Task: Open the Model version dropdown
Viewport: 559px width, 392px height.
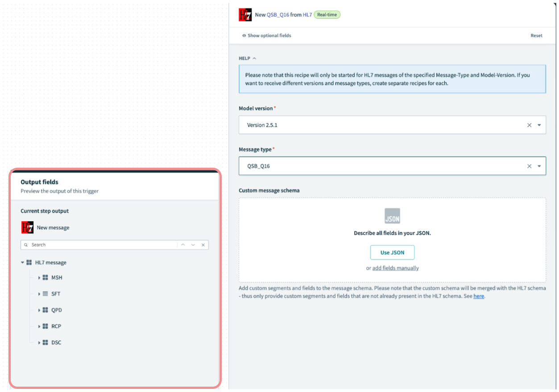Action: point(539,125)
